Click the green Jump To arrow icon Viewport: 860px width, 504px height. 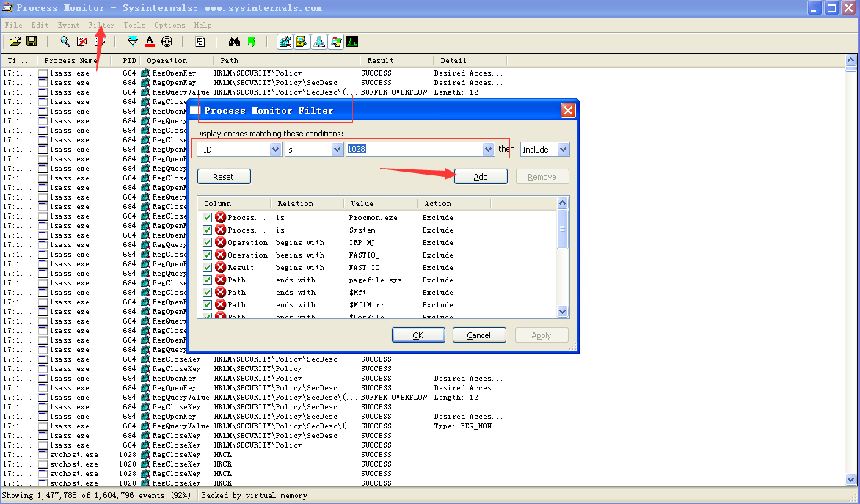pyautogui.click(x=251, y=42)
